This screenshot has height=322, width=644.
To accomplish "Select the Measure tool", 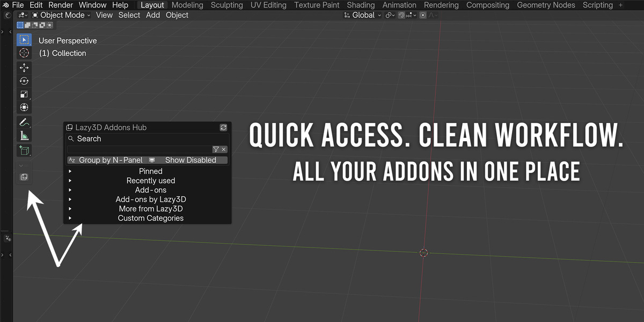I will (x=24, y=136).
